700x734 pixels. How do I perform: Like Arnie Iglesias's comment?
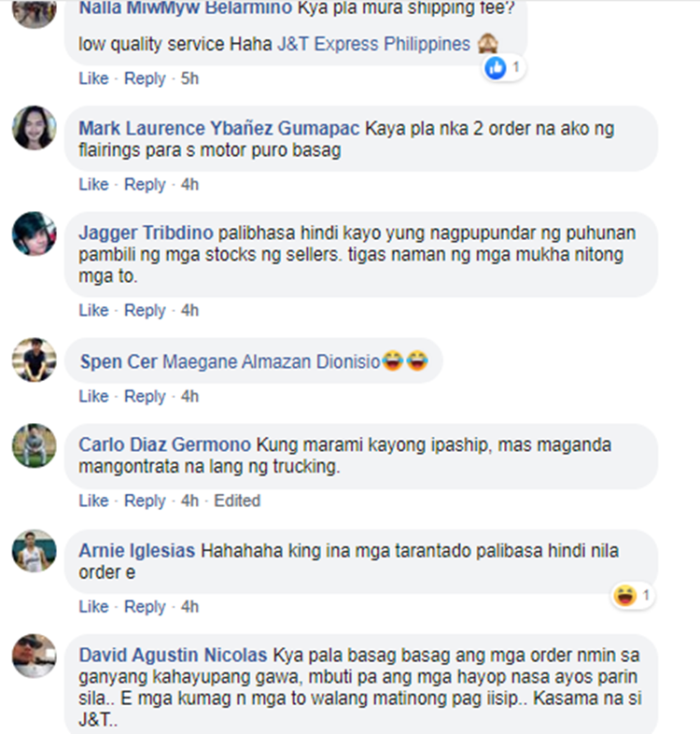coord(93,607)
